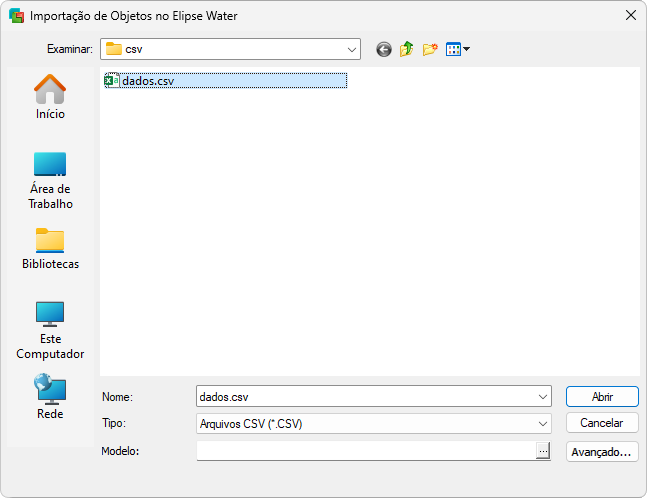
Task: Click the Modelo browse ellipsis button
Action: pyautogui.click(x=543, y=451)
